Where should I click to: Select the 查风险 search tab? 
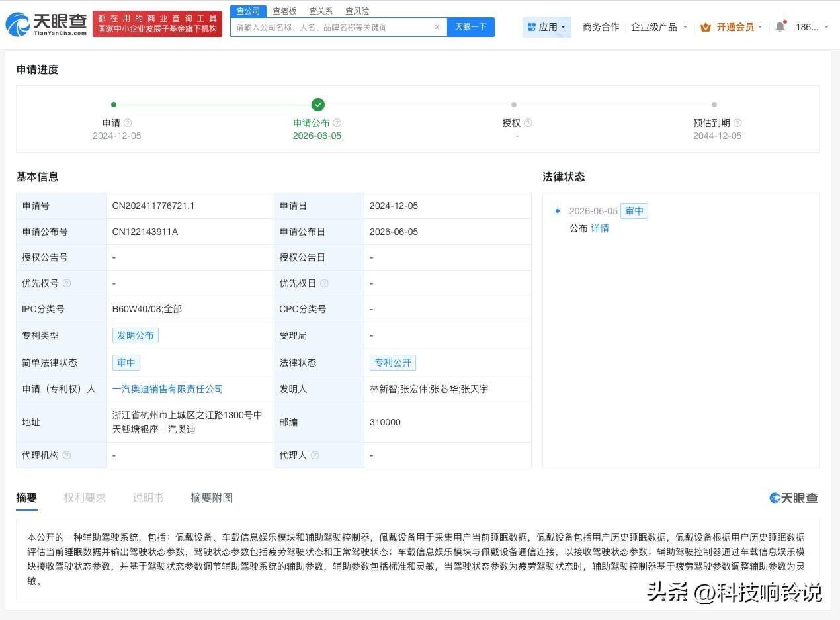tap(357, 11)
